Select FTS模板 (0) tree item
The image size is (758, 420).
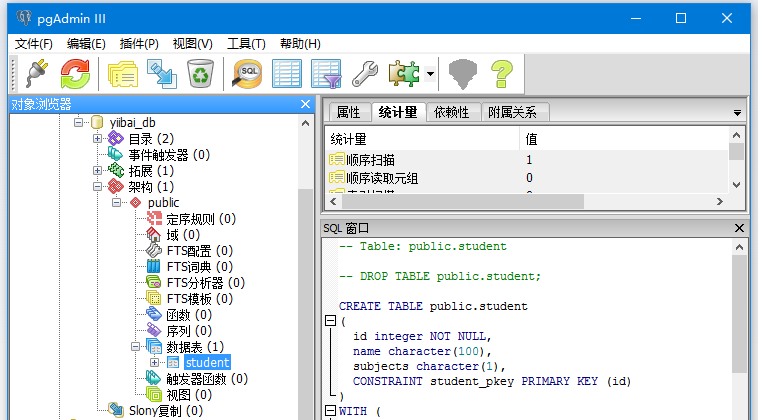pos(200,299)
